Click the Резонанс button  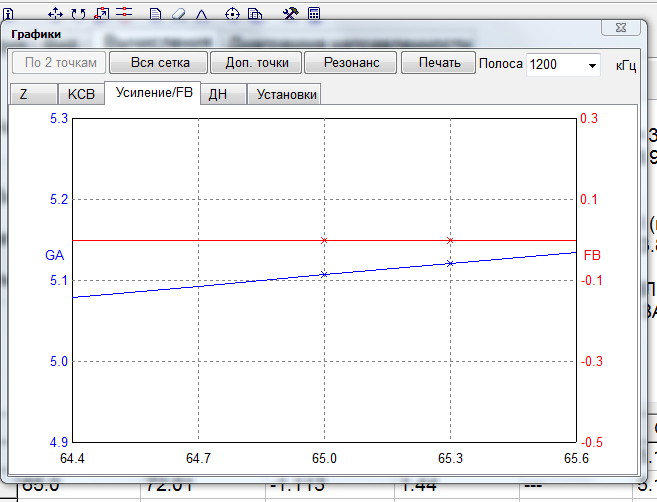pos(351,62)
